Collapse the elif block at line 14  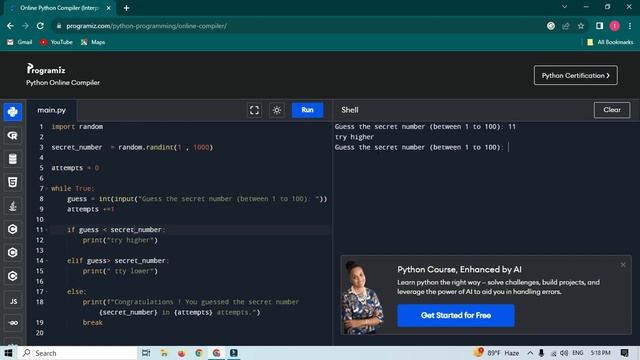click(x=47, y=261)
